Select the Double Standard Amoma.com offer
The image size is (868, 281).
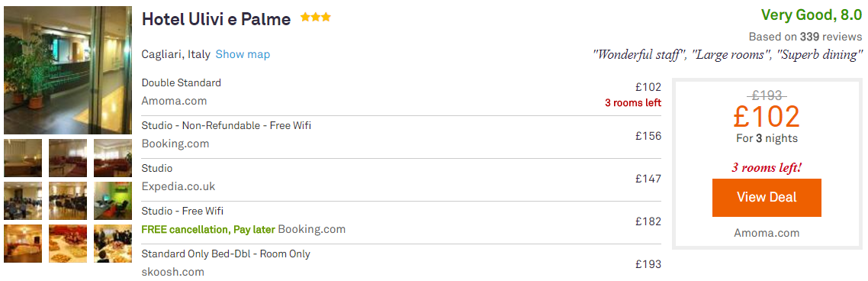coord(401,94)
